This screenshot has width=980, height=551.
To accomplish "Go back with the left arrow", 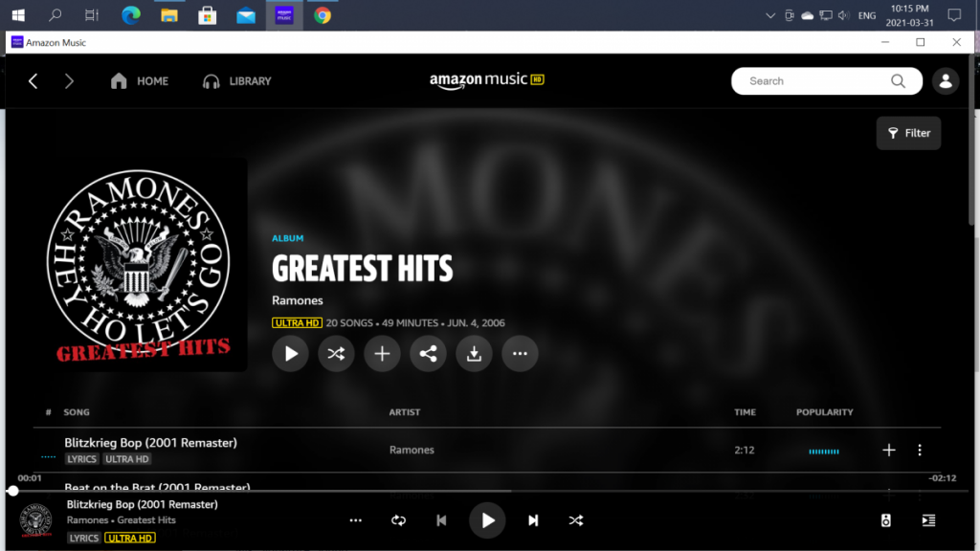I will point(33,81).
